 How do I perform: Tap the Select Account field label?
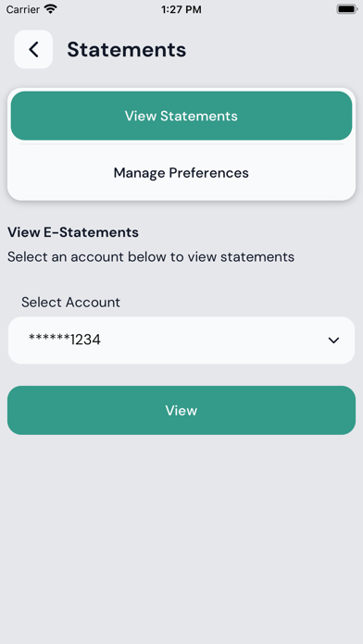70,303
